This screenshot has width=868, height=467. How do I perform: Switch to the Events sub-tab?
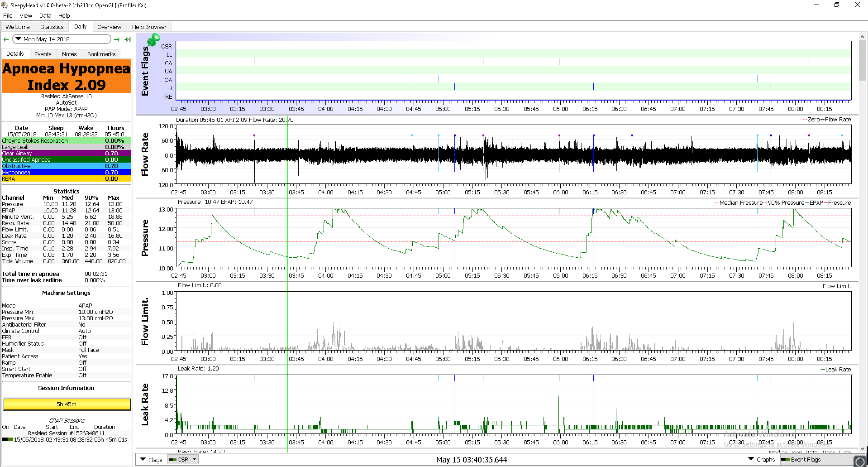pyautogui.click(x=43, y=54)
